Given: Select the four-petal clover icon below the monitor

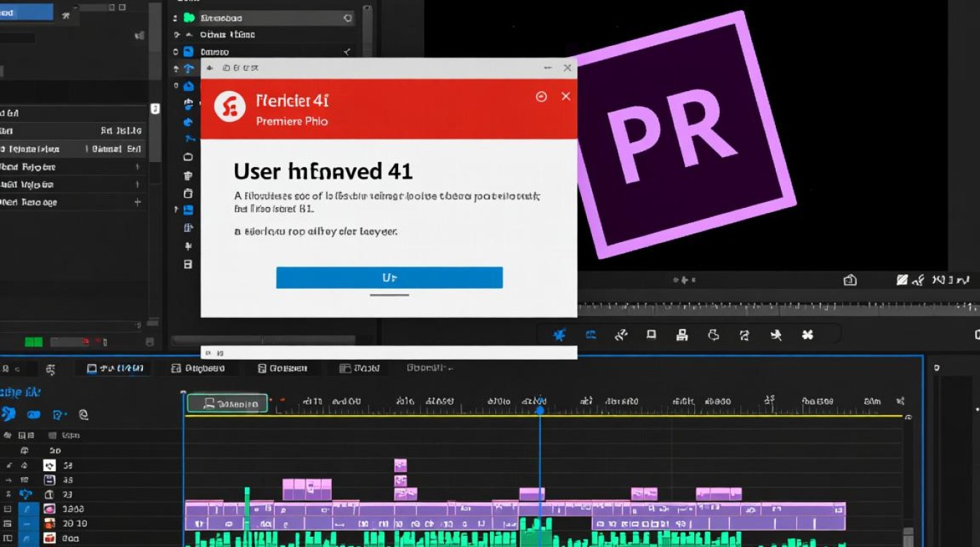Looking at the screenshot, I should point(807,335).
